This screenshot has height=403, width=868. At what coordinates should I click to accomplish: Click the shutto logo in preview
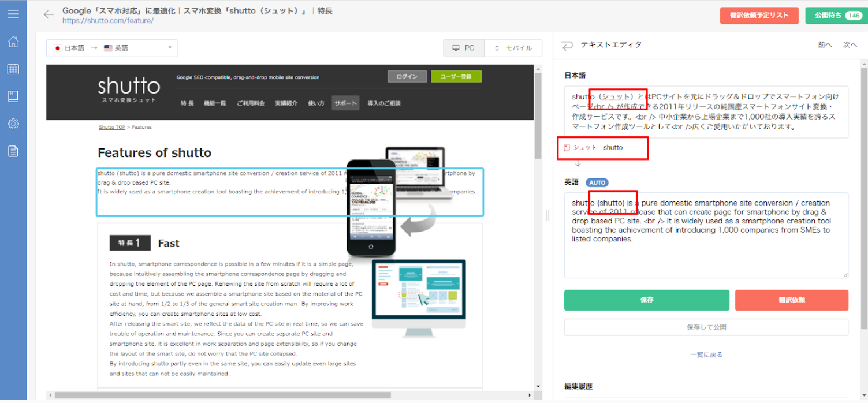(128, 89)
